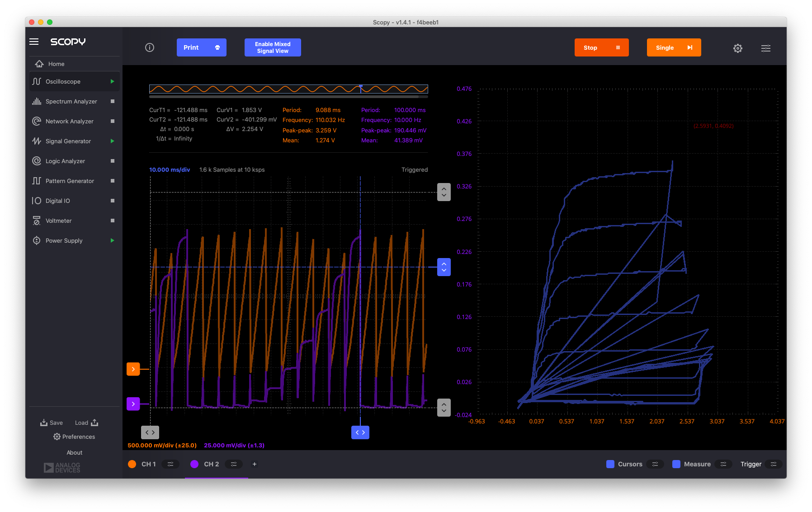Click the gray horizontal cursor handle
The height and width of the screenshot is (512, 812).
150,432
